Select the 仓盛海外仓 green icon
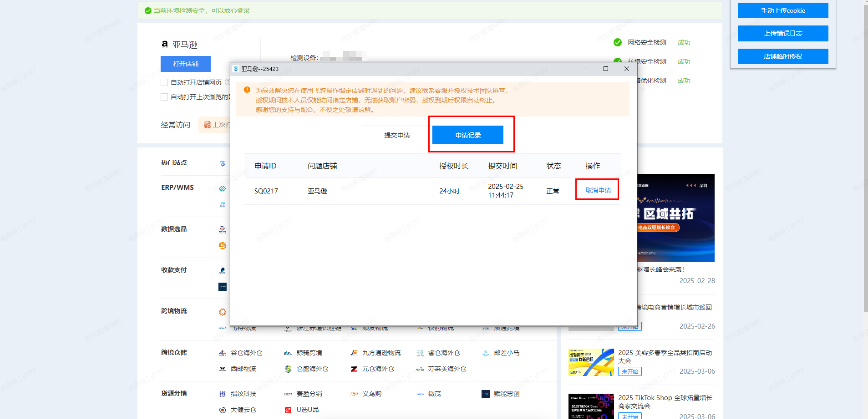The width and height of the screenshot is (868, 419). pyautogui.click(x=288, y=369)
